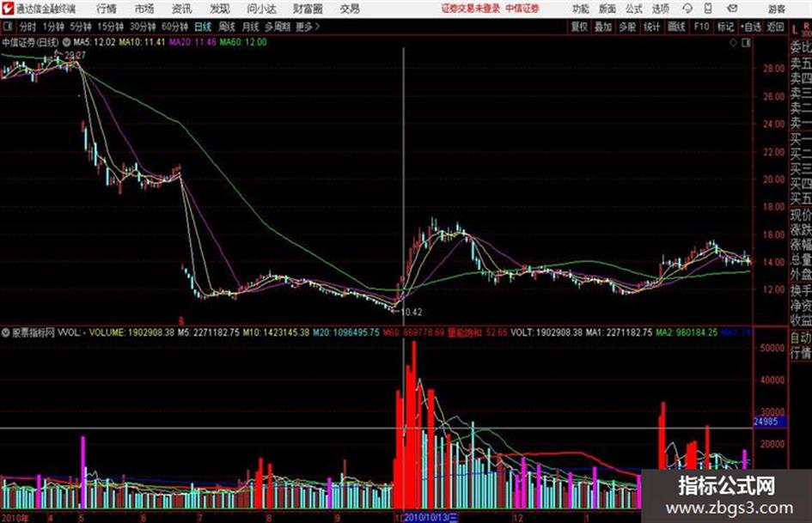The image size is (812, 523).
Task: Click the 10.42 low price label
Action: pyautogui.click(x=412, y=313)
